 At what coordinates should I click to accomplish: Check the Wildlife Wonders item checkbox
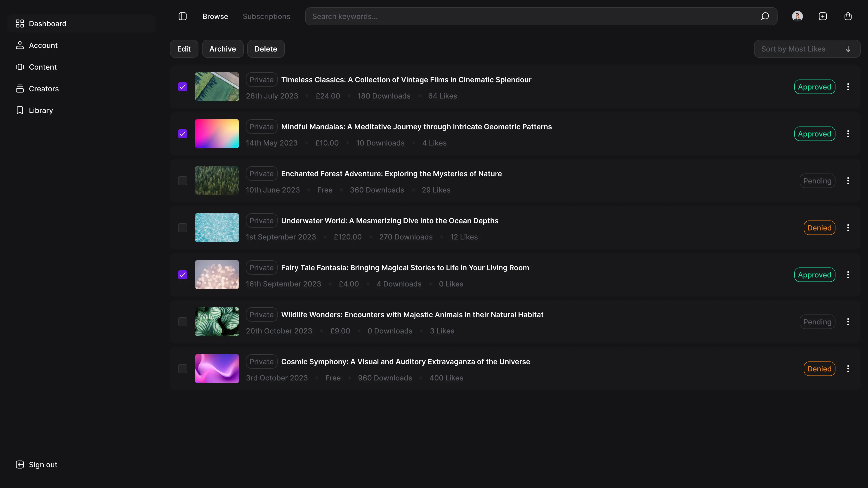click(182, 322)
